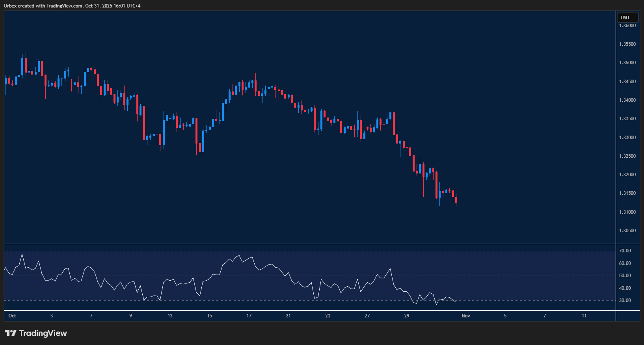This screenshot has width=644, height=345.
Task: Click the 1.30500 price scale label
Action: (x=627, y=231)
